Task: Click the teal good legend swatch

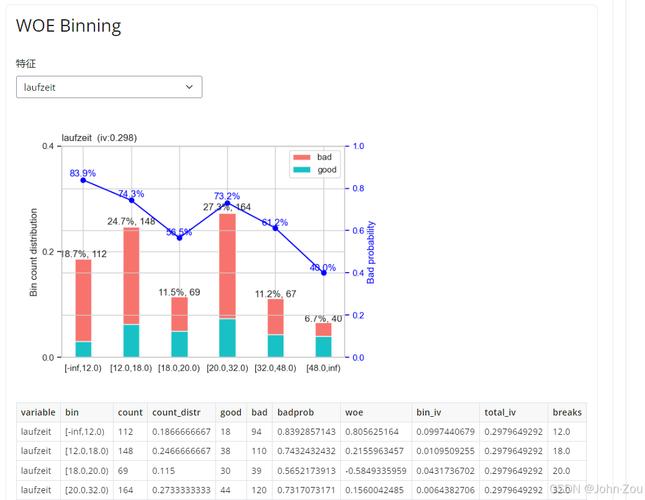Action: click(x=302, y=170)
